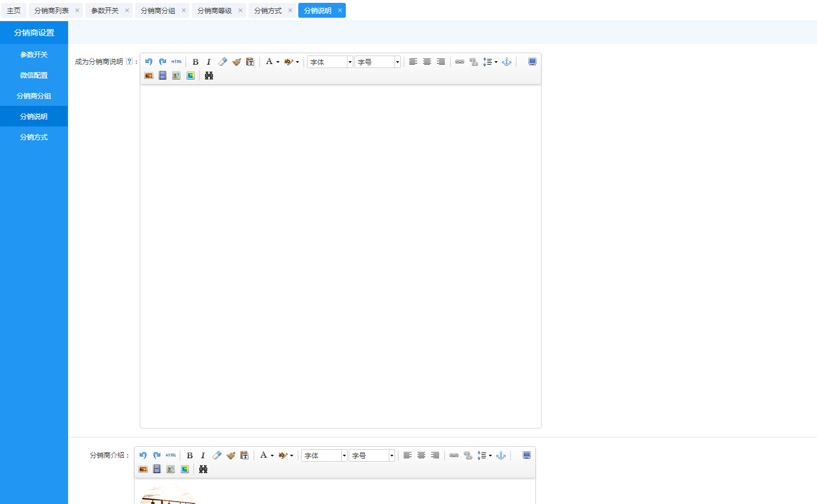
Task: Toggle italic in the 成为分销商说明 editor
Action: point(208,62)
